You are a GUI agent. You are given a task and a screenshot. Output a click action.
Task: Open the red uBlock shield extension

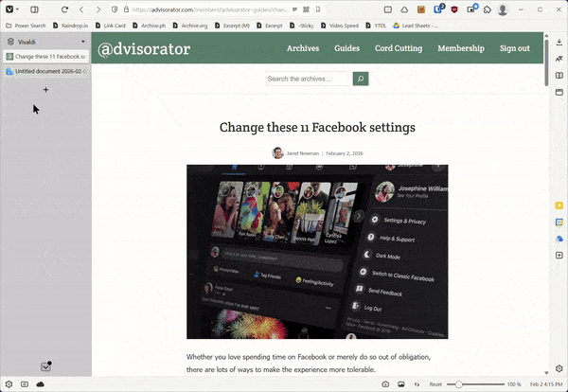454,9
